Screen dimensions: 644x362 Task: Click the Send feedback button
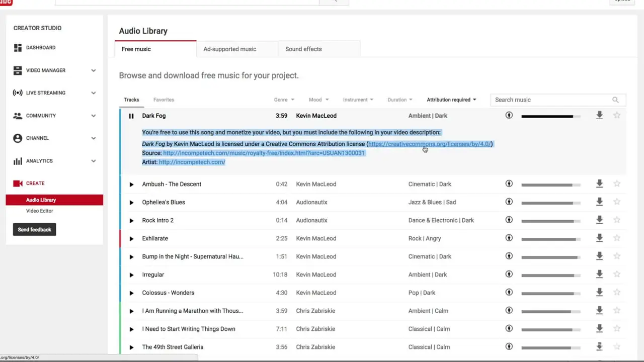35,230
